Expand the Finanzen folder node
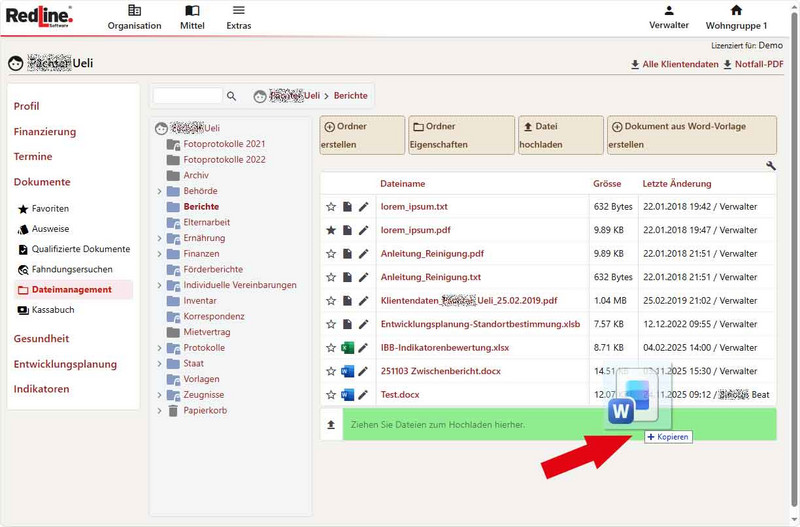The width and height of the screenshot is (800, 527). pos(159,254)
